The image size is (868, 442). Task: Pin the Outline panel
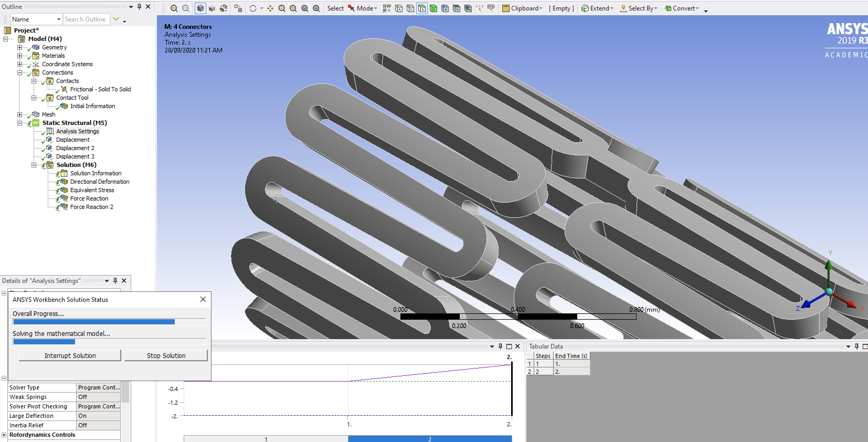coord(140,6)
